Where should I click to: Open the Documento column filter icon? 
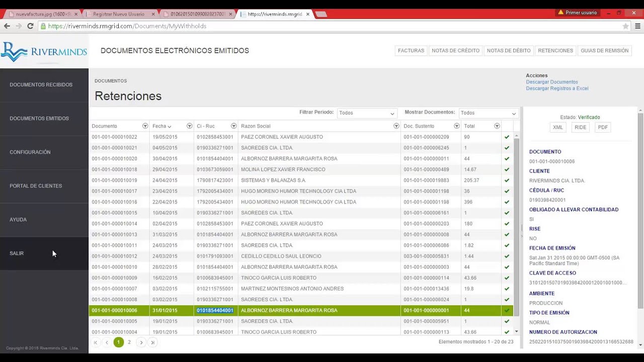145,126
